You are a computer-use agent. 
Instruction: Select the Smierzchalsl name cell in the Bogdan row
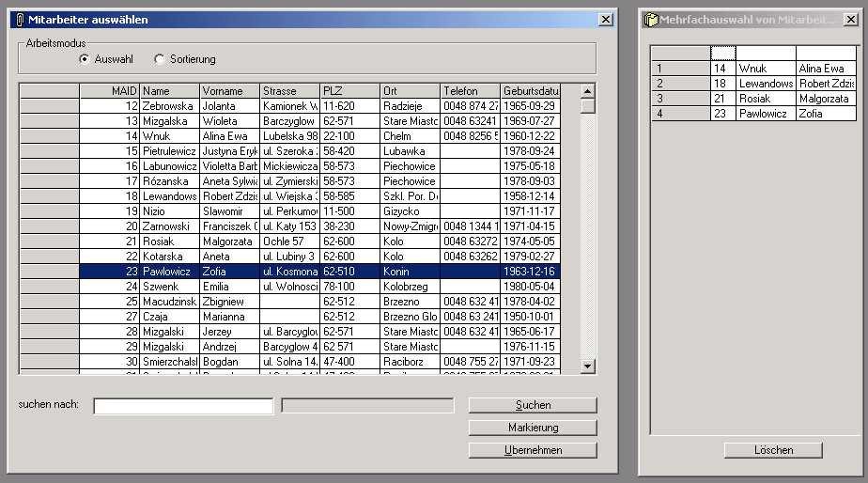[x=170, y=362]
